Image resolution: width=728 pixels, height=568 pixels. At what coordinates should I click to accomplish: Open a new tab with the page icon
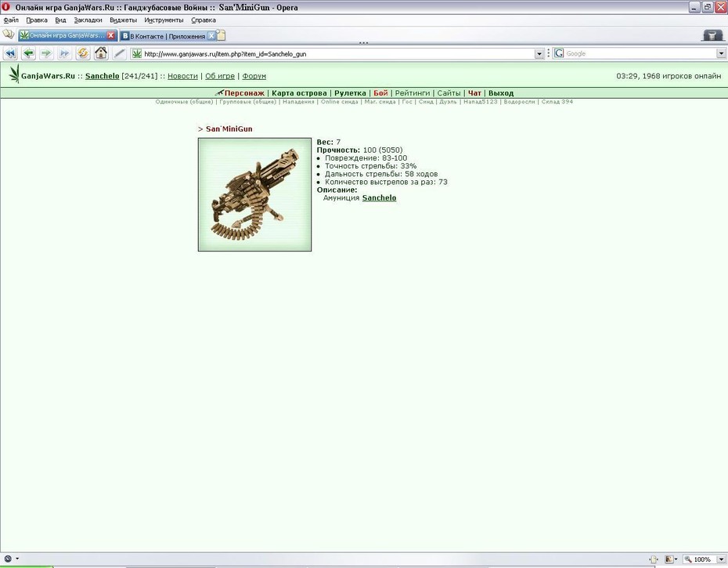(222, 35)
